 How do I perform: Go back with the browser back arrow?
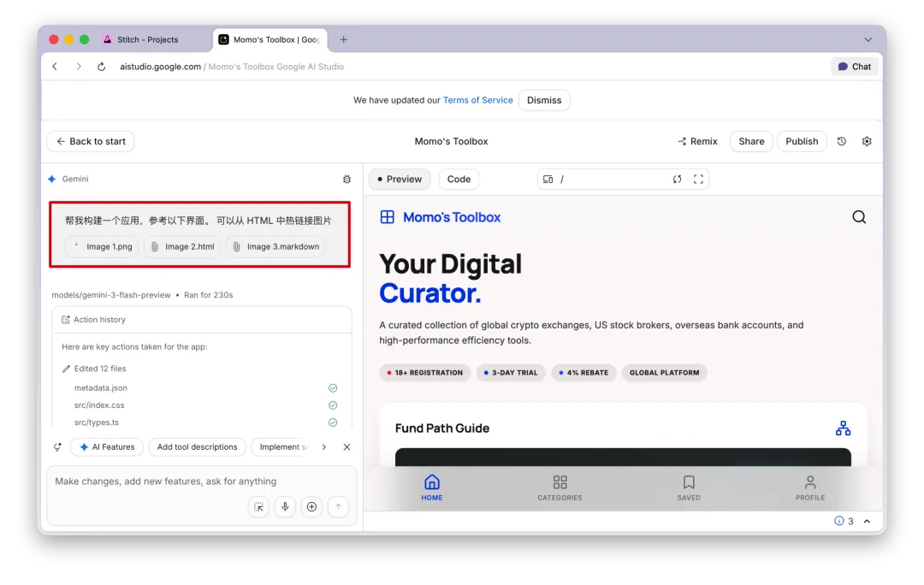pyautogui.click(x=55, y=67)
